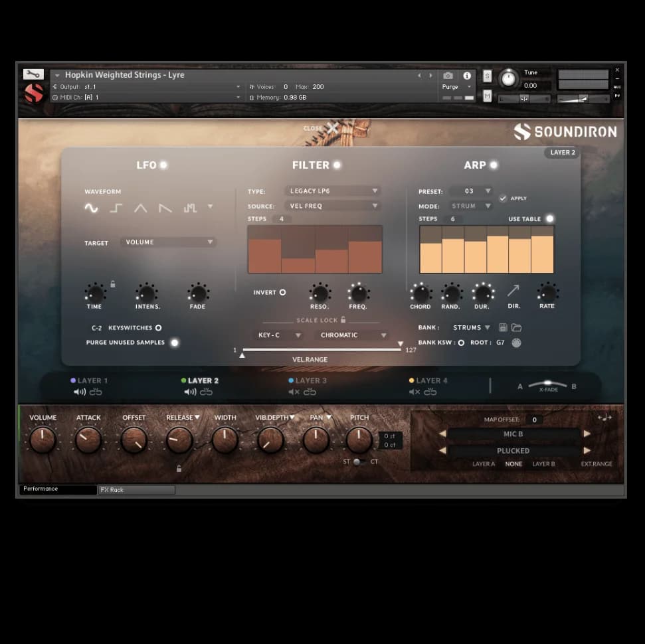Select the sine wave LFO waveform
645x644 pixels.
click(x=91, y=208)
